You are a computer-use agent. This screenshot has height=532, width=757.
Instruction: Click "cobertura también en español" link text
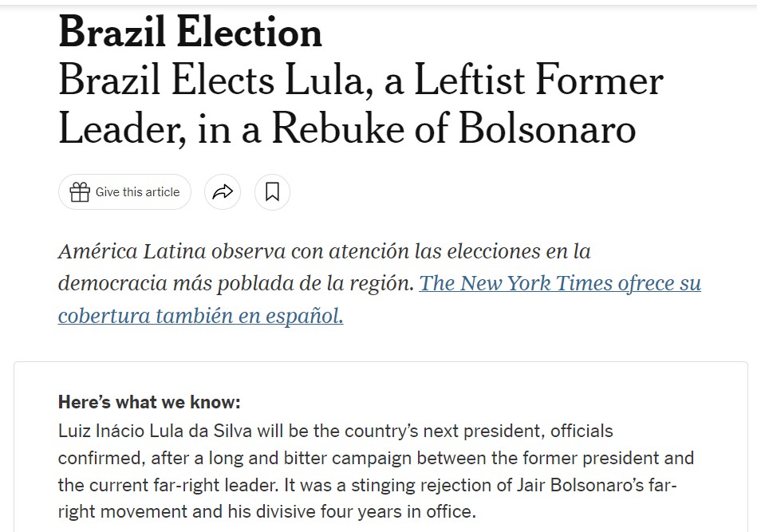point(200,315)
